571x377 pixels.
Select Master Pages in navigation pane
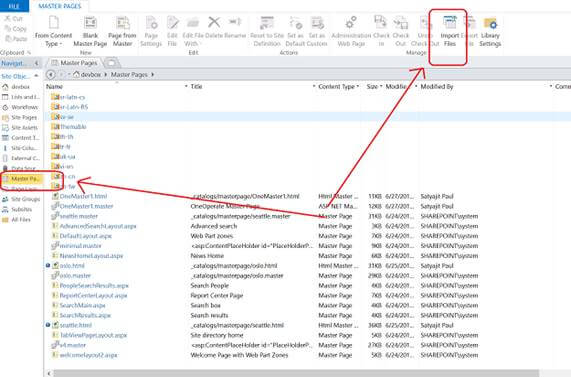coord(21,178)
